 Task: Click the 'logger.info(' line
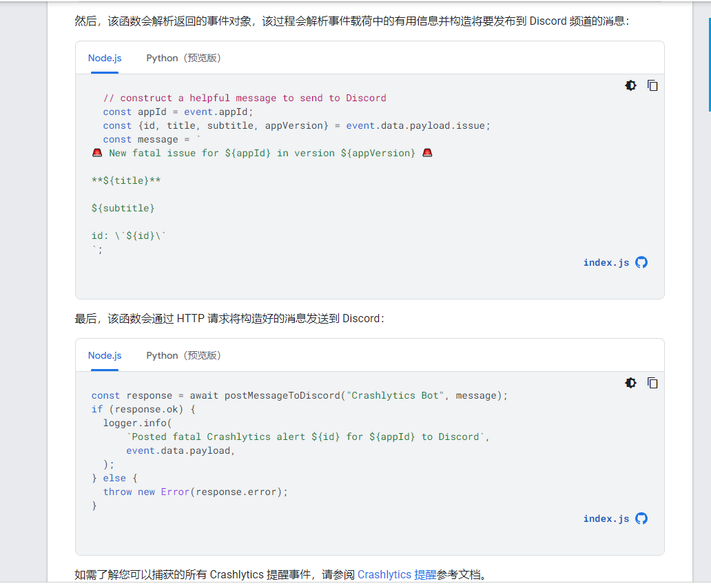pos(137,423)
